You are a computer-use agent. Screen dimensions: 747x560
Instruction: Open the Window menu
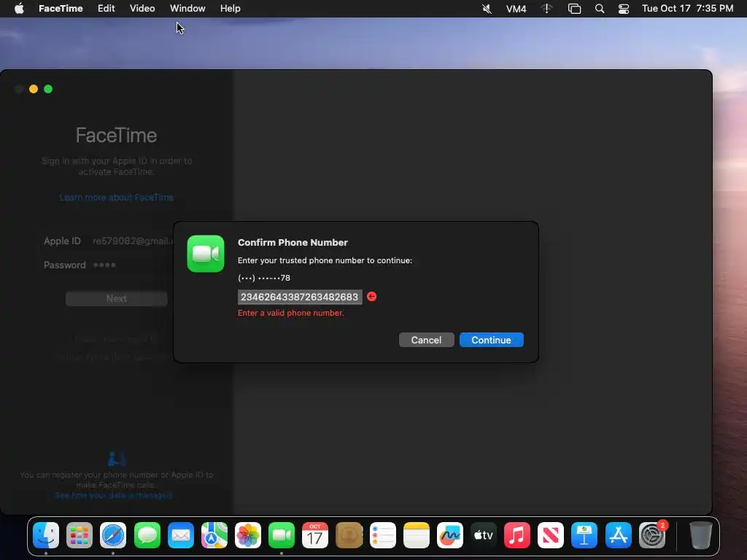pos(187,9)
